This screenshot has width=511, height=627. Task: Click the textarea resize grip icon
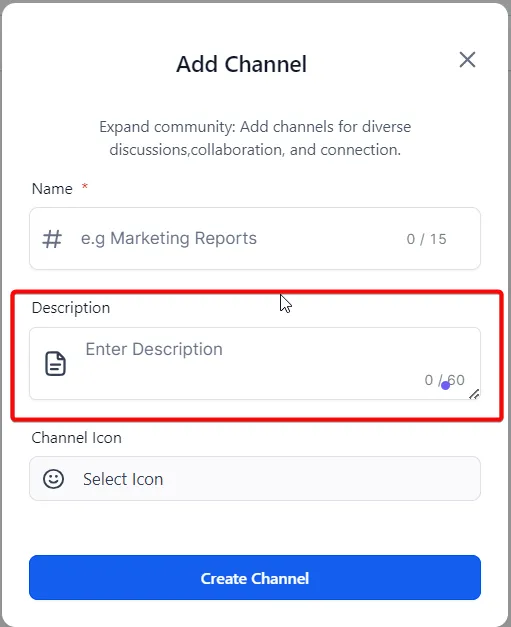click(x=474, y=394)
